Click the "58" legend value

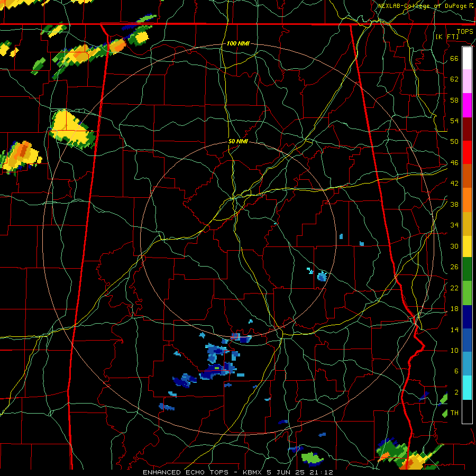(x=454, y=100)
